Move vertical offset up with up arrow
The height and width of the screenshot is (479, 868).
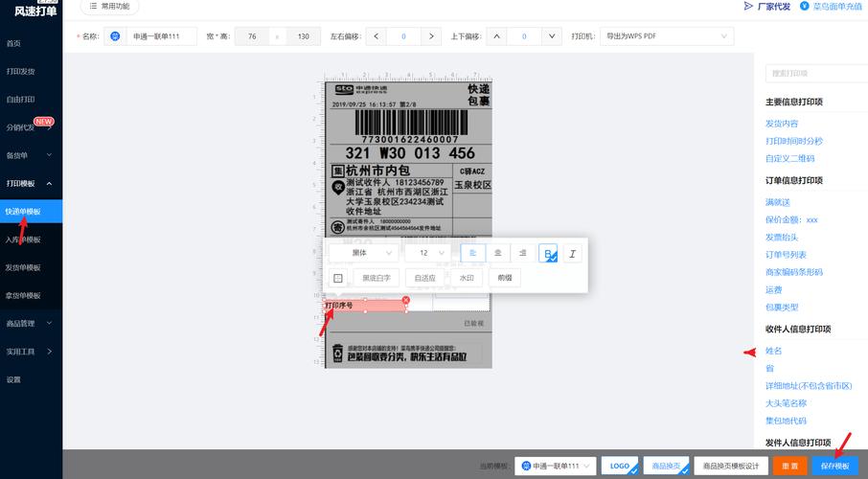click(x=496, y=36)
